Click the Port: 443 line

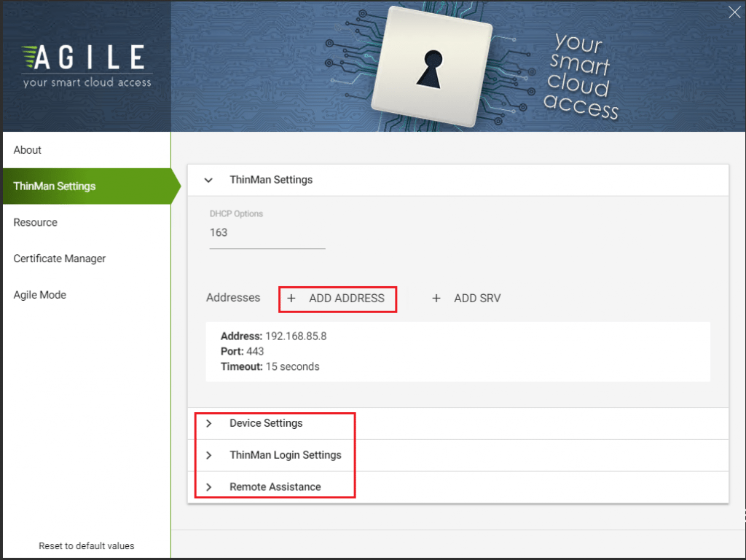(x=242, y=351)
